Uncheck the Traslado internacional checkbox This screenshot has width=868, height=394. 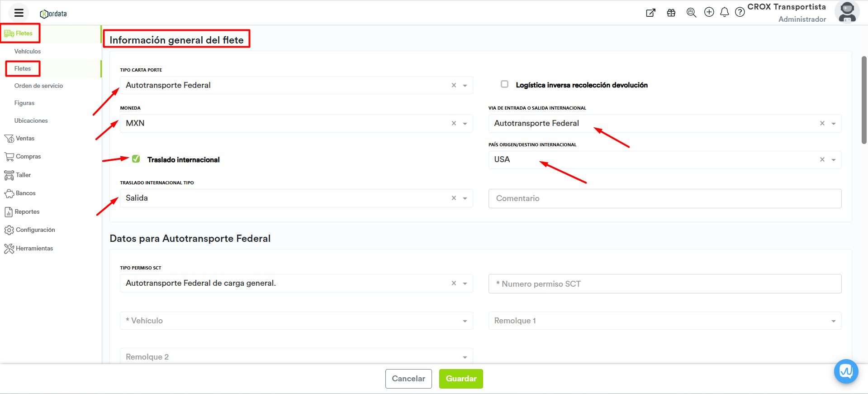point(136,159)
